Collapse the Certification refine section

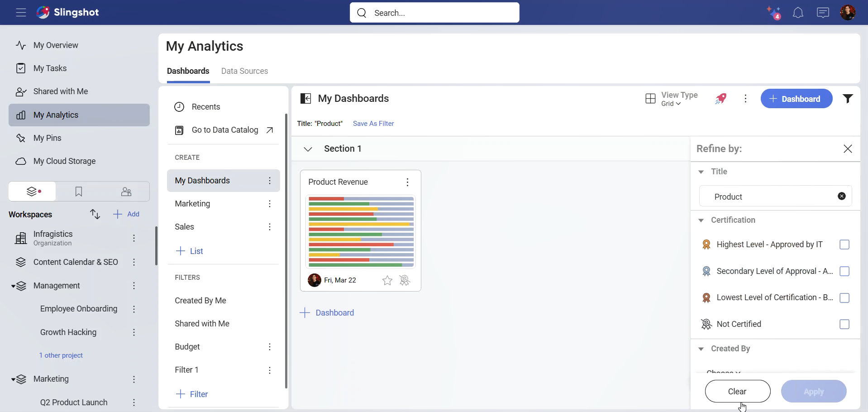tap(701, 220)
